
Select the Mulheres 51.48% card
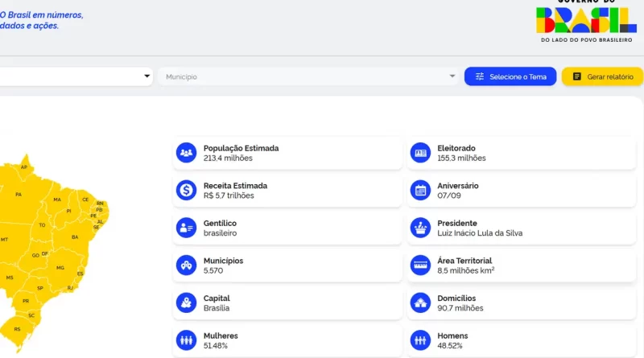coord(287,340)
